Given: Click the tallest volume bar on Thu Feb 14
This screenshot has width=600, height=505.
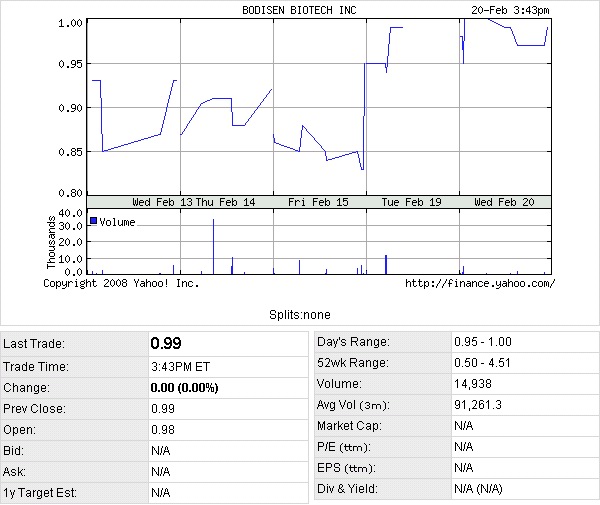Looking at the screenshot, I should (x=213, y=247).
